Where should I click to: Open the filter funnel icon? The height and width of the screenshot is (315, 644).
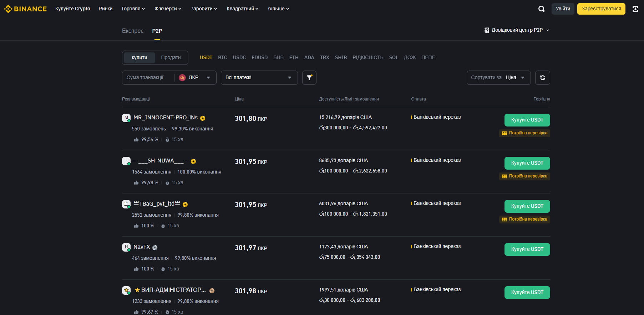[309, 78]
